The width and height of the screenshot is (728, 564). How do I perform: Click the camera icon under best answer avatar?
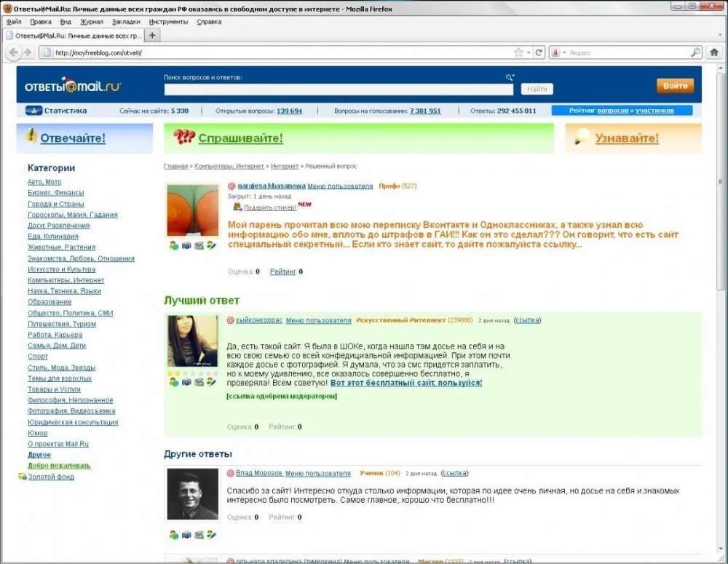click(186, 382)
